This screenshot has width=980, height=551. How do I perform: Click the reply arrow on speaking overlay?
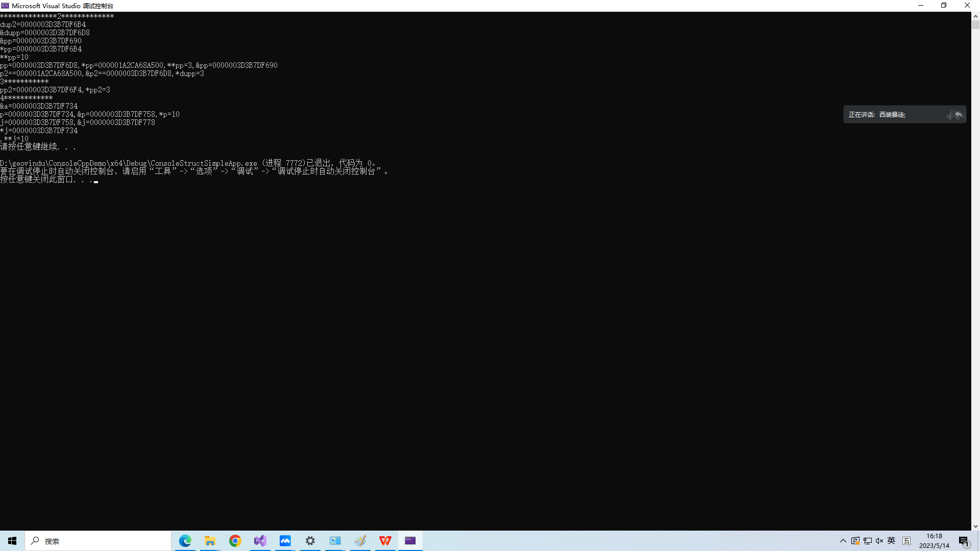[x=959, y=115]
